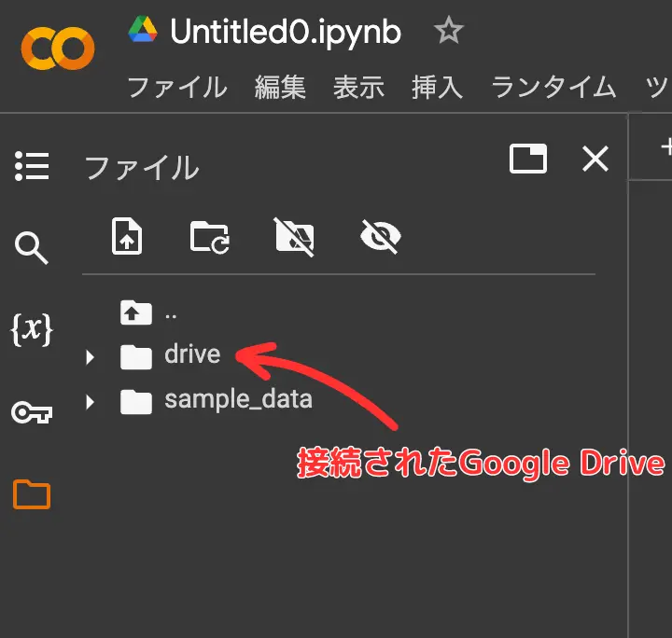Screen dimensions: 672x638
Task: Click the Untitled0.ipynb notebook title
Action: 286,33
